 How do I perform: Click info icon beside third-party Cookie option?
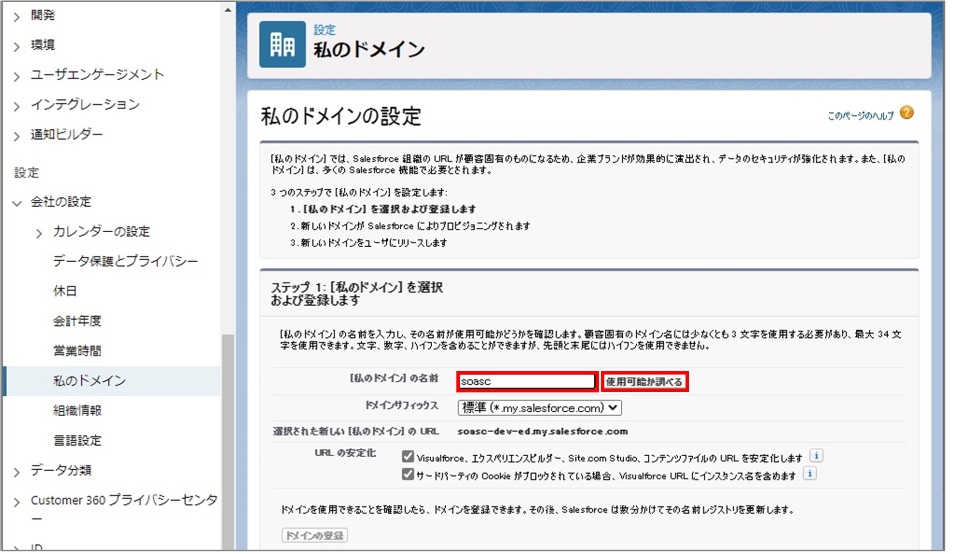810,474
